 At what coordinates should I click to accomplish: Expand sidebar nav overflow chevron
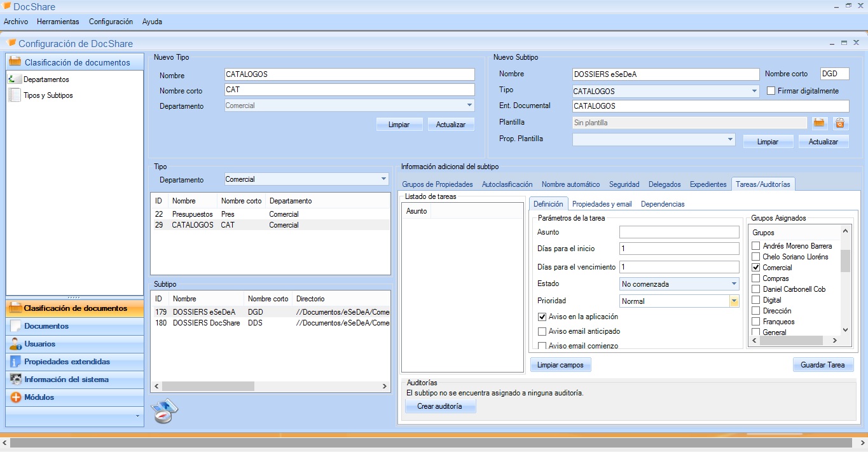pos(137,416)
